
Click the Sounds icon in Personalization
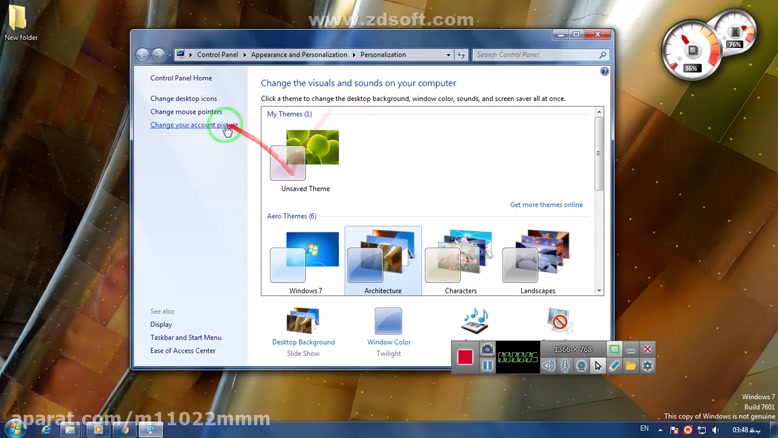pos(475,321)
